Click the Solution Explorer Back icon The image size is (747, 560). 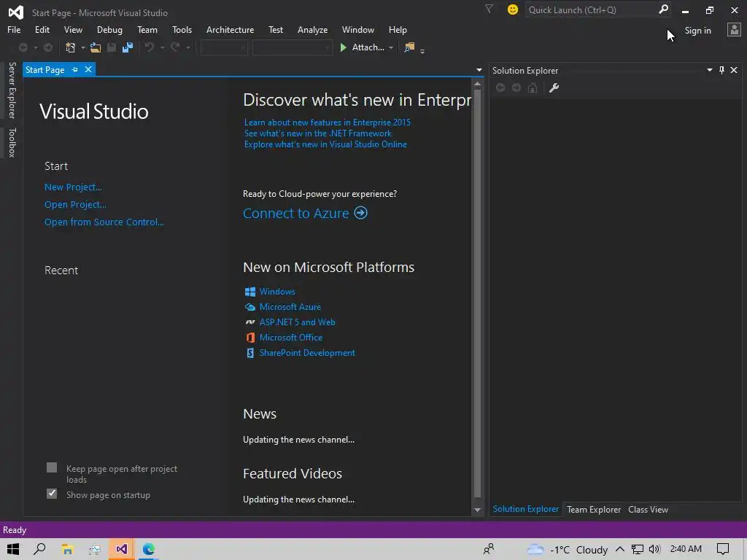(500, 87)
